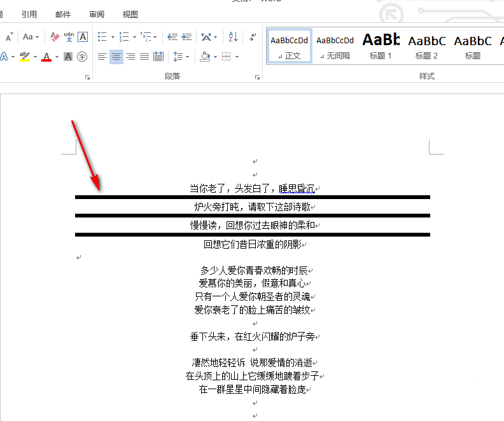This screenshot has width=504, height=421.
Task: Open numbering library dropdown arrow
Action: [134, 37]
